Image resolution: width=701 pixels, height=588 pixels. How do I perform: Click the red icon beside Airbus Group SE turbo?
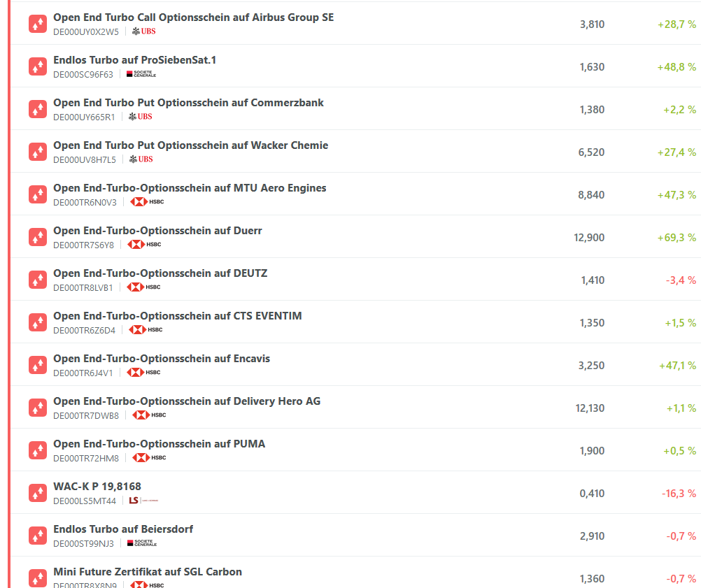point(38,24)
